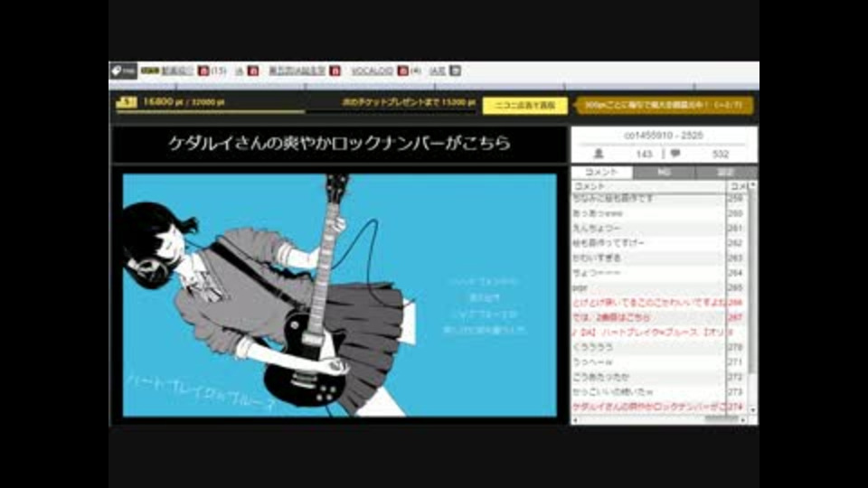868x488 pixels.
Task: Select red comment では、2曲目はこちら
Action: click(x=659, y=317)
